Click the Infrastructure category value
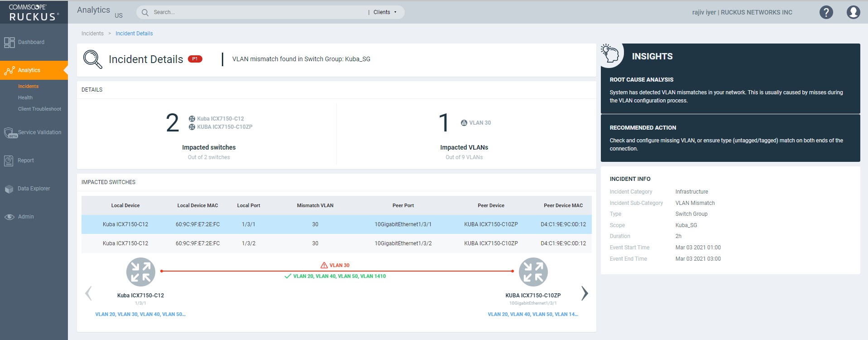 [692, 192]
